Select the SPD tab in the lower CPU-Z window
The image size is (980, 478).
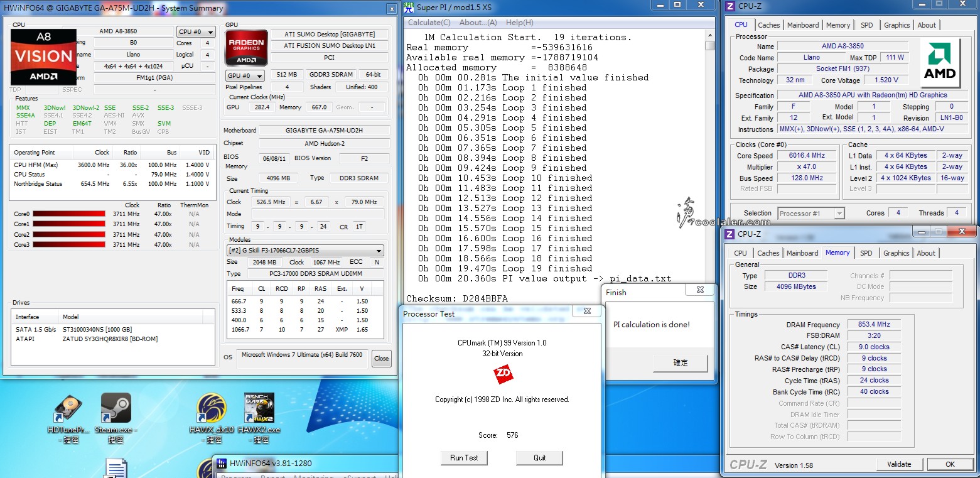pyautogui.click(x=866, y=253)
